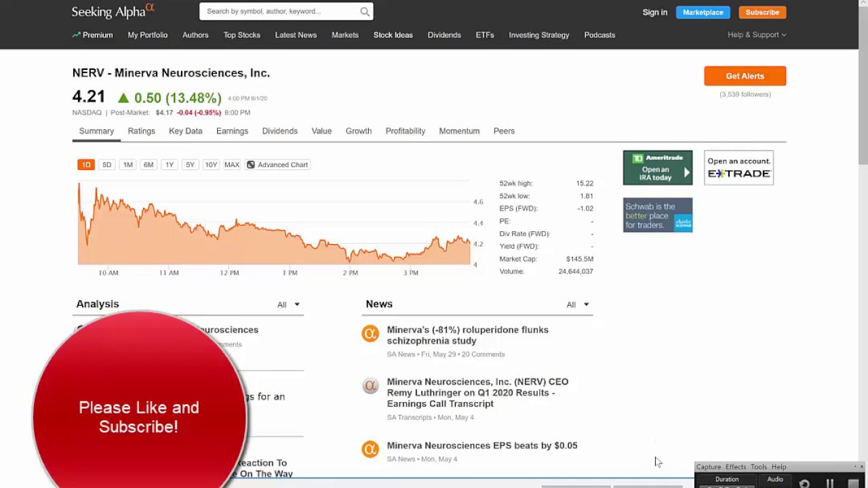
Task: Click the E*TRADE open account ad
Action: [739, 167]
